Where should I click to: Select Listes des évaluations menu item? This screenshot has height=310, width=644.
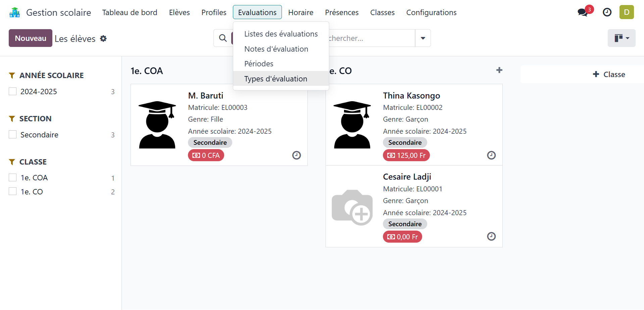click(x=281, y=34)
